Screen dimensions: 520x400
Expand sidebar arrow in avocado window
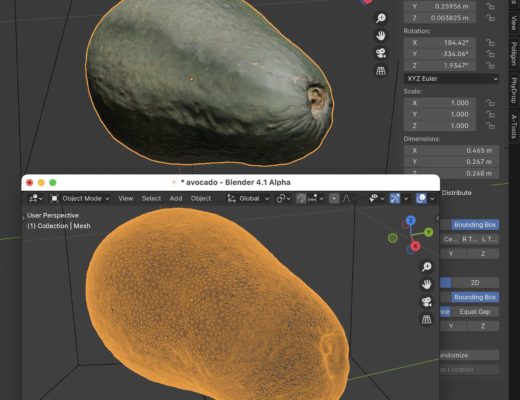click(x=437, y=219)
